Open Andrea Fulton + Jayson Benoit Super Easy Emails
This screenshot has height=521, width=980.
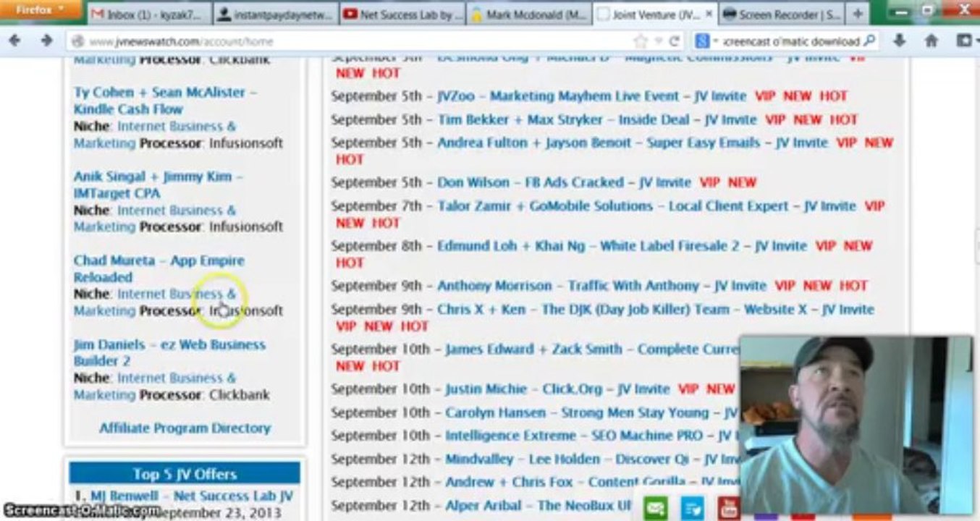pos(632,143)
